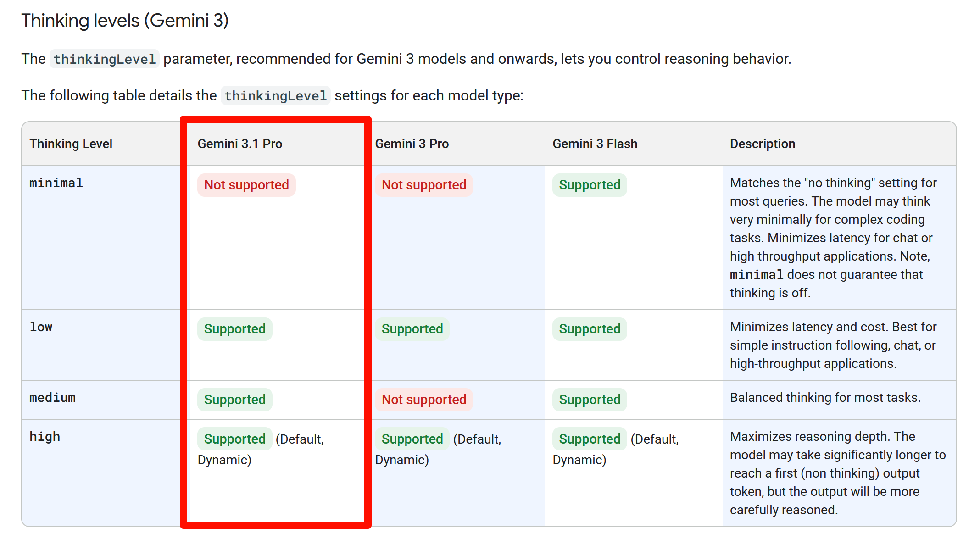Click Supported badge for Gemini 3.1 Pro medium

click(x=234, y=400)
